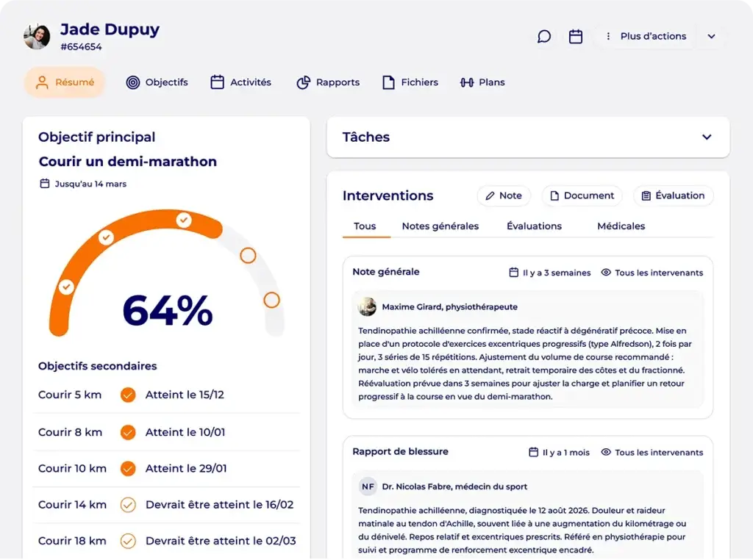Screen dimensions: 753x560
Task: Select the Tous interventions filter
Action: pos(365,226)
